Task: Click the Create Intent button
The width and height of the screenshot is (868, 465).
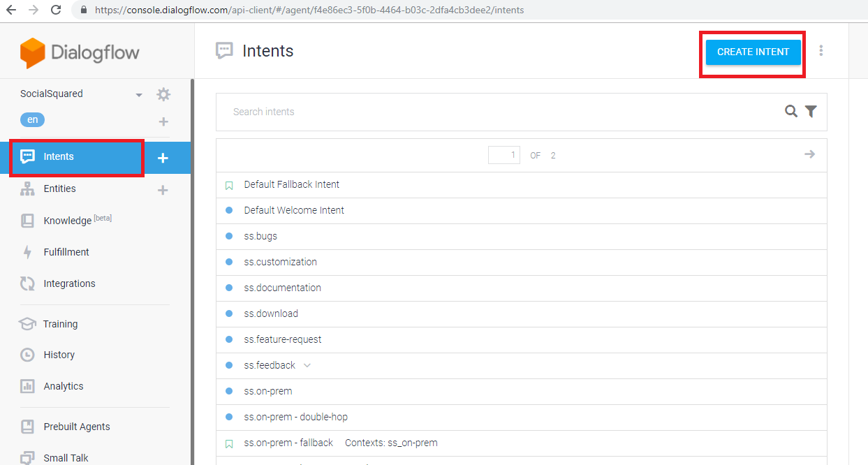Action: pyautogui.click(x=753, y=52)
